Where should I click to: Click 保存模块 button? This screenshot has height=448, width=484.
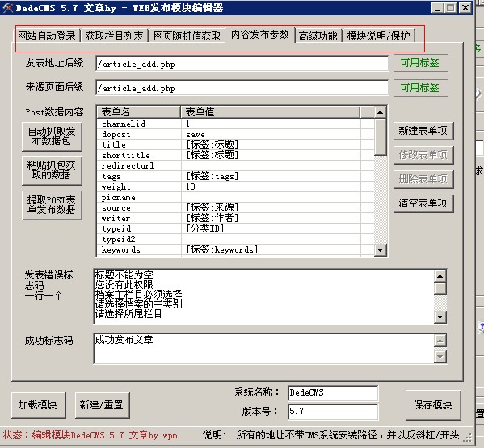pyautogui.click(x=433, y=405)
